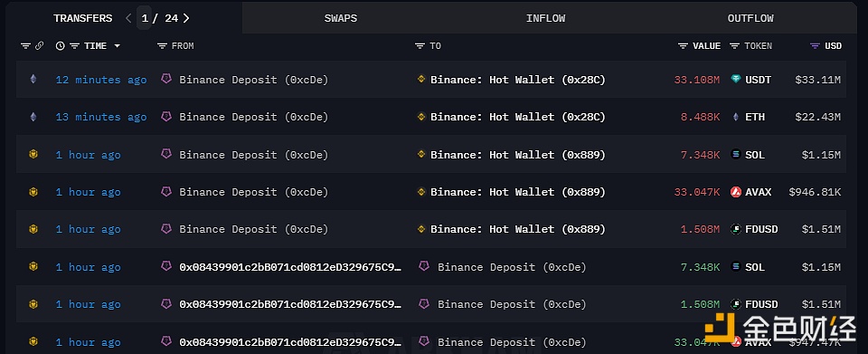This screenshot has height=354, width=868.
Task: Edit the transfers page number field
Action: click(145, 18)
